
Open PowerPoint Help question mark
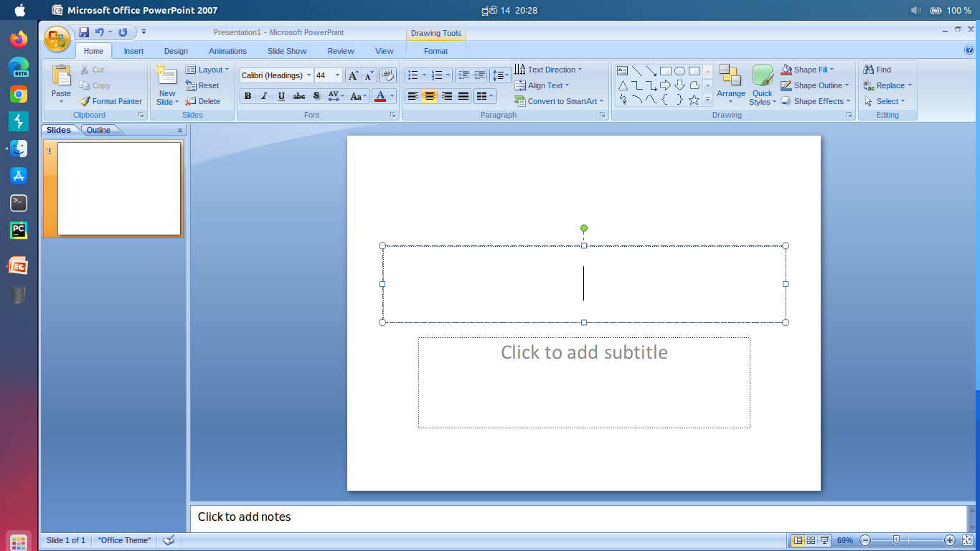point(970,50)
